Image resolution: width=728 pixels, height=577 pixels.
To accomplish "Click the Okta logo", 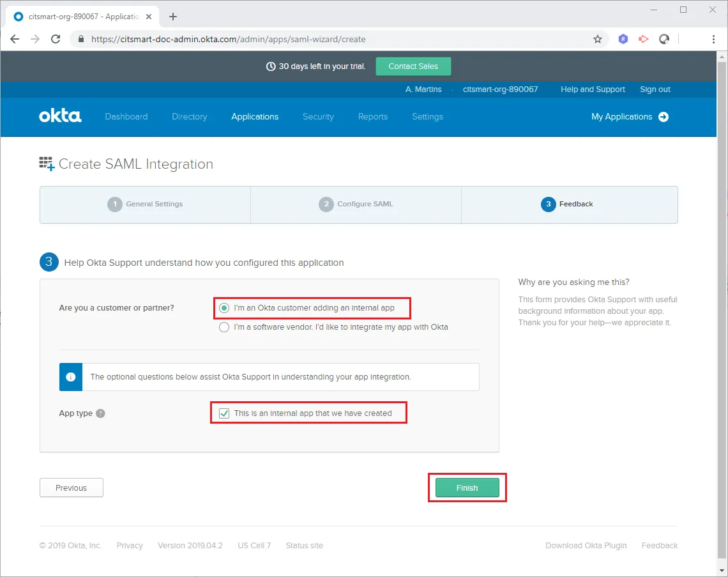I will pos(60,116).
